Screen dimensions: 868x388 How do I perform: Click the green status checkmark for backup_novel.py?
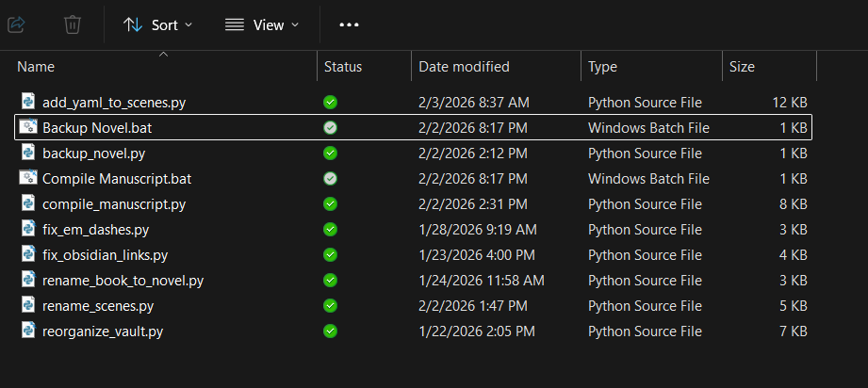pos(330,153)
